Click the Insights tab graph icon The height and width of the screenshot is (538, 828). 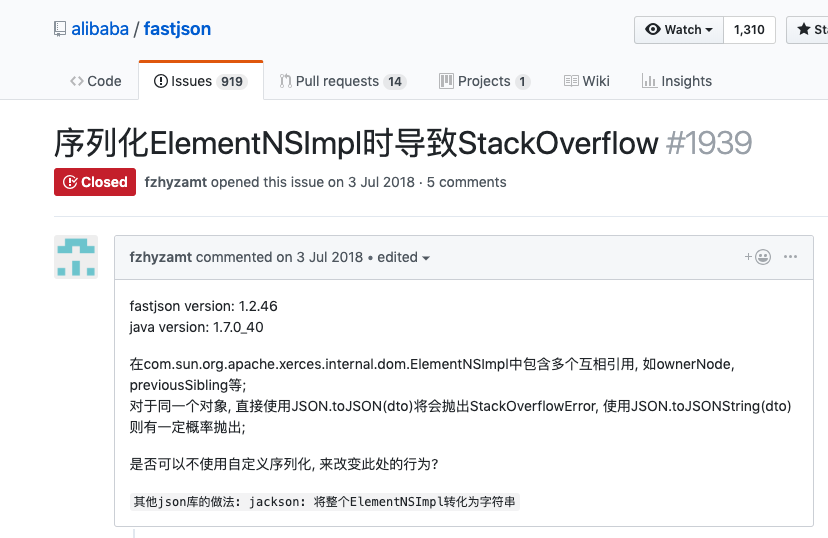point(649,81)
